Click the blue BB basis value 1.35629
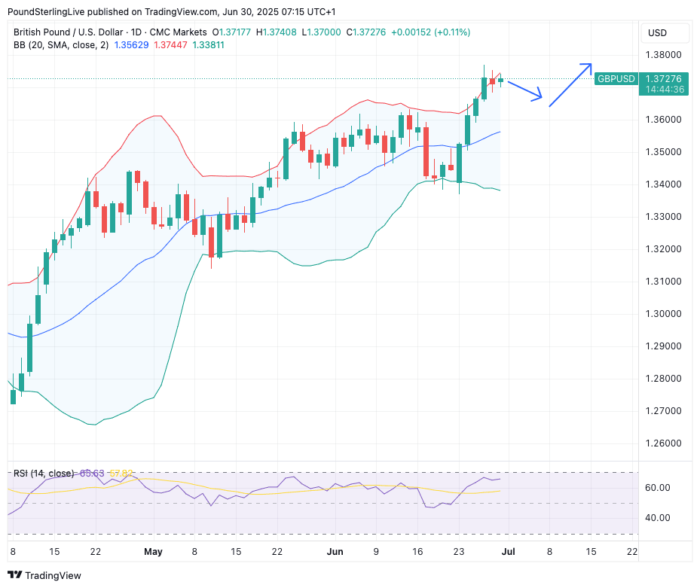This screenshot has height=588, width=700. tap(131, 45)
